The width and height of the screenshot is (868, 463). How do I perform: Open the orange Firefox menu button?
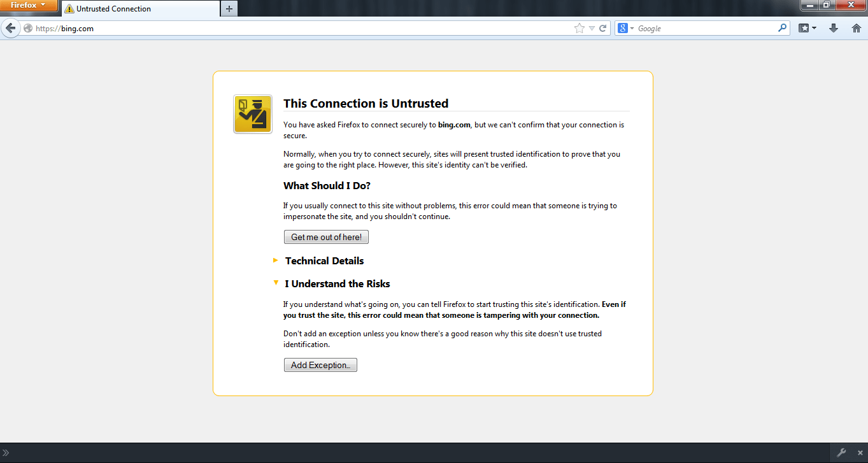pos(29,5)
